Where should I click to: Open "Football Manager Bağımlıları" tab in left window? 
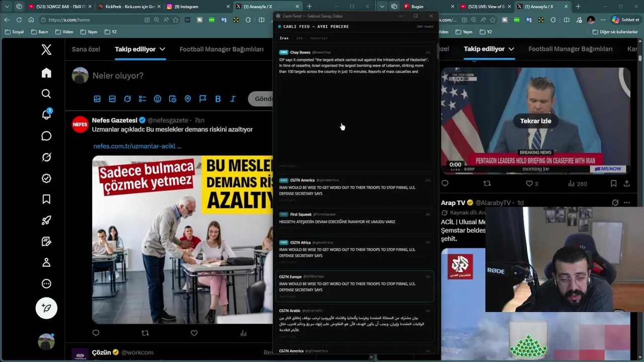coord(221,49)
